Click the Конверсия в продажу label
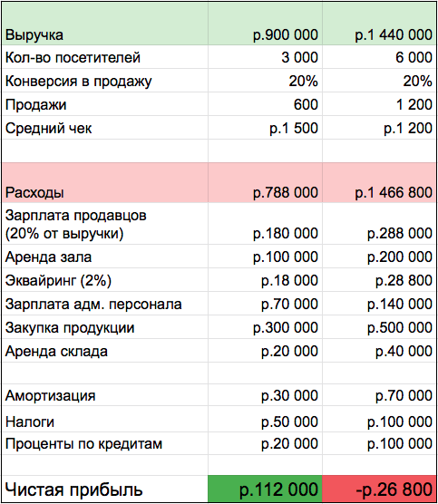This screenshot has height=504, width=438. point(79,81)
